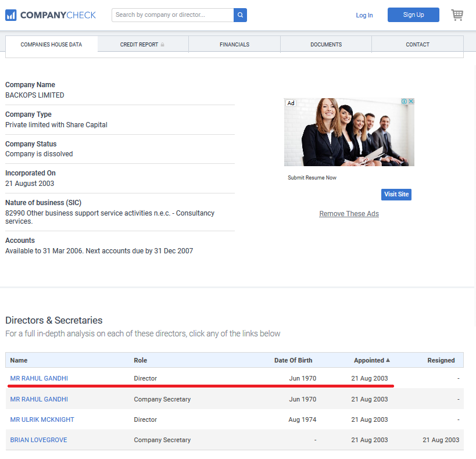The image size is (476, 459).
Task: Switch to the Financials tab
Action: tap(234, 45)
